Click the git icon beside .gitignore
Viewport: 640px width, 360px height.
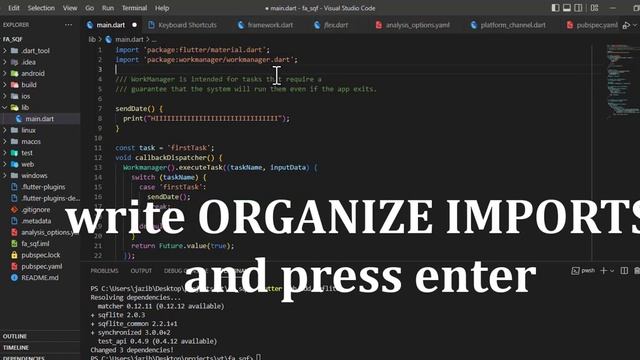(14, 209)
